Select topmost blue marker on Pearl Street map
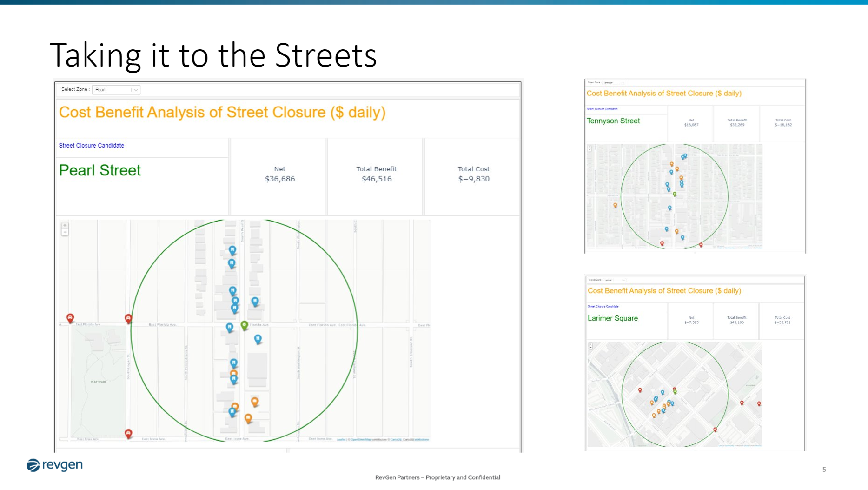The width and height of the screenshot is (868, 490). (232, 250)
